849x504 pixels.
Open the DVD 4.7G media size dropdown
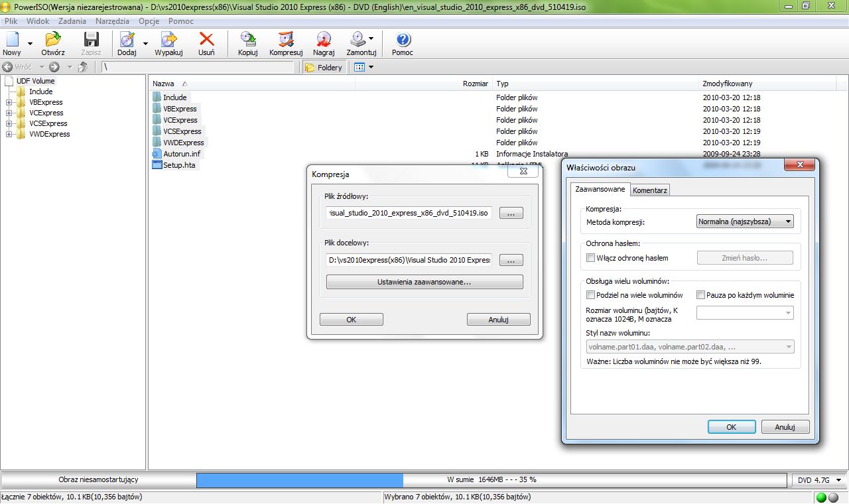(x=820, y=479)
